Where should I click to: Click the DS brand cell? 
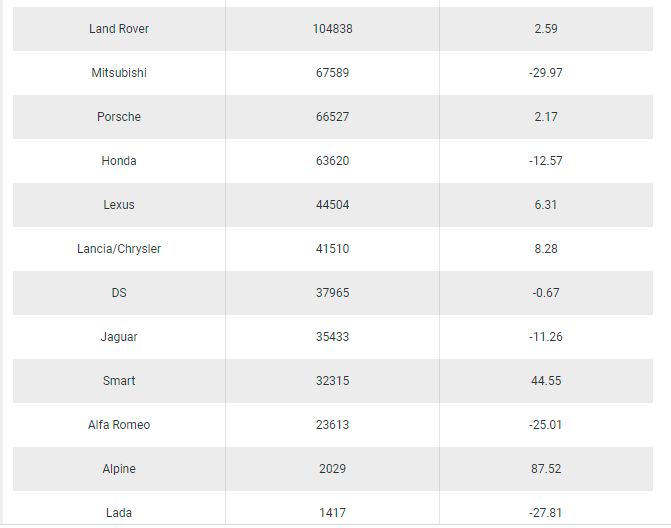pos(119,293)
